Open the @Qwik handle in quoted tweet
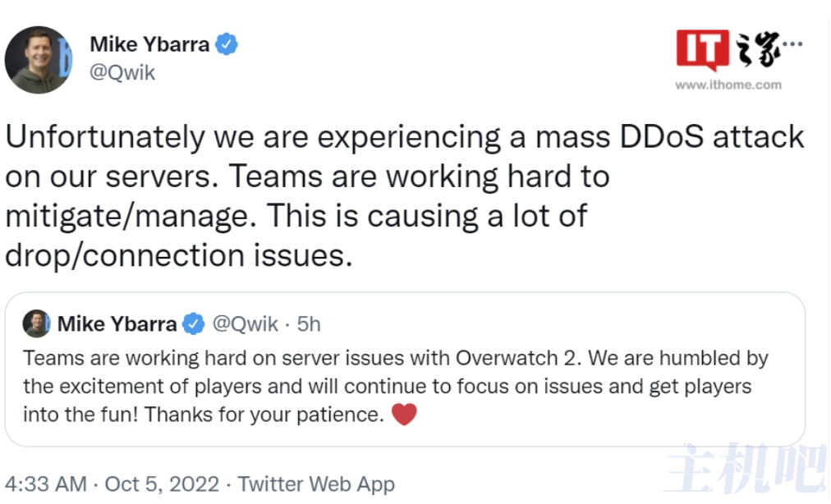The width and height of the screenshot is (831, 504). [x=245, y=323]
